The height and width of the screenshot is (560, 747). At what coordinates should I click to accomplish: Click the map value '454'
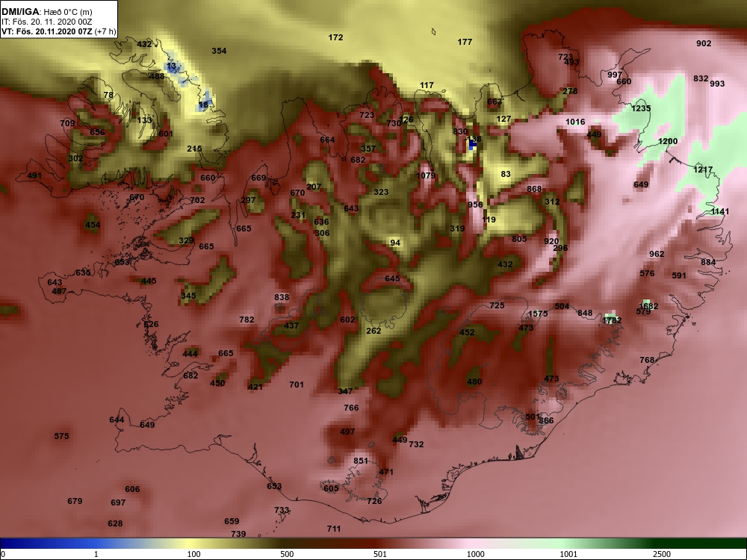pos(93,225)
